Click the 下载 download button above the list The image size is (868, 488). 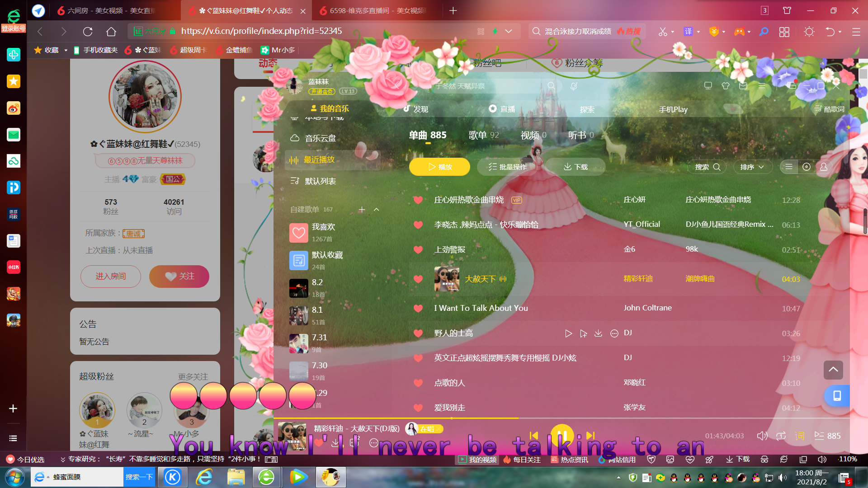tap(575, 167)
